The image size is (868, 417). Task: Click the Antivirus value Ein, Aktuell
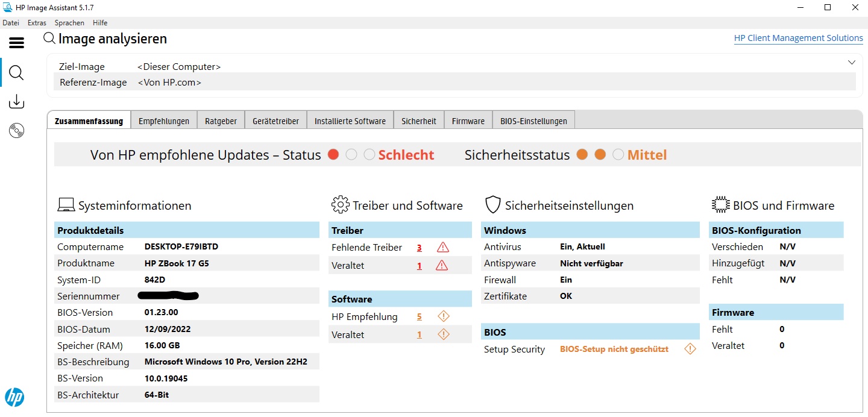point(582,246)
